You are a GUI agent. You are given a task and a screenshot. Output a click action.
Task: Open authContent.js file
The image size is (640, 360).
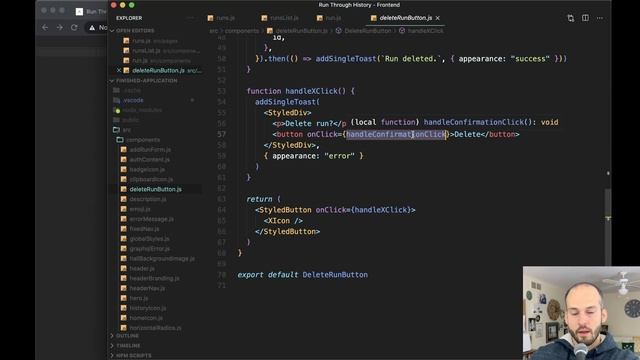(x=149, y=160)
